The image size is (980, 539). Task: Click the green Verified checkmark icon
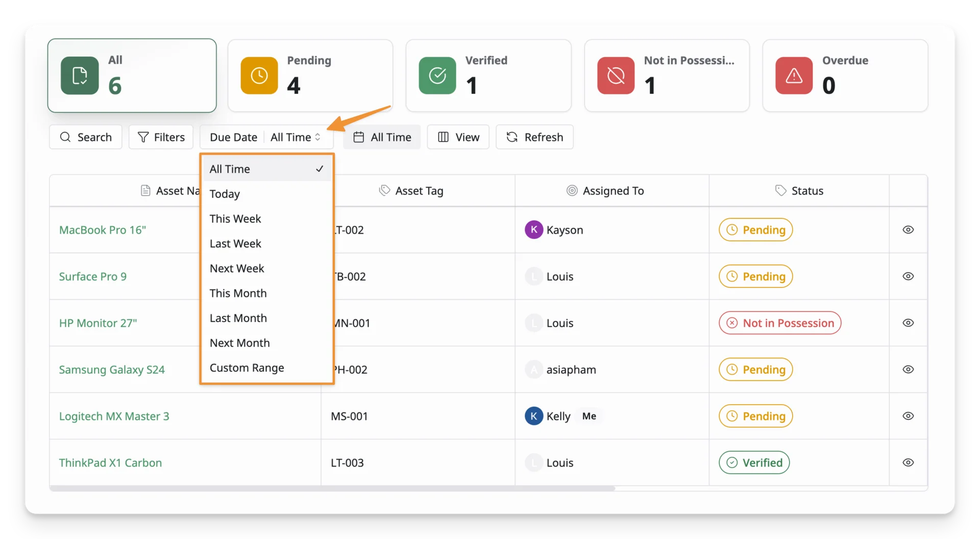437,76
